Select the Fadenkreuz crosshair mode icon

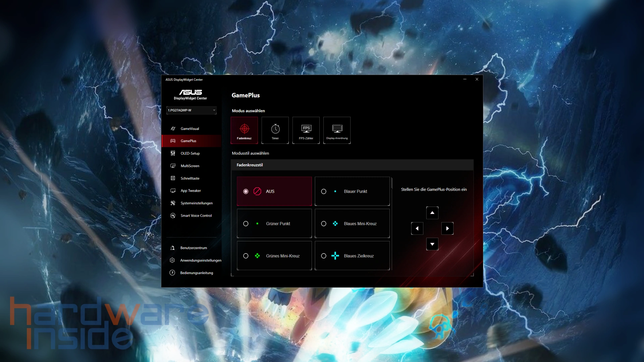tap(244, 130)
